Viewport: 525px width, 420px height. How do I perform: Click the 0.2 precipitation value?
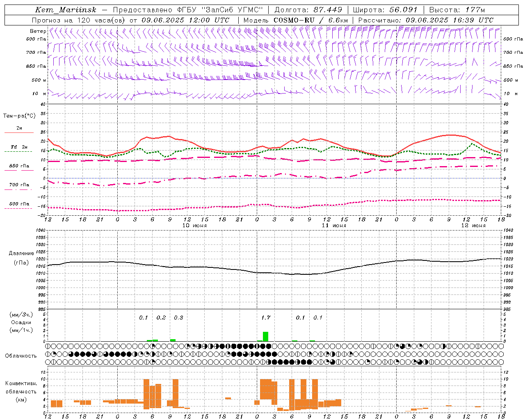pyautogui.click(x=161, y=317)
